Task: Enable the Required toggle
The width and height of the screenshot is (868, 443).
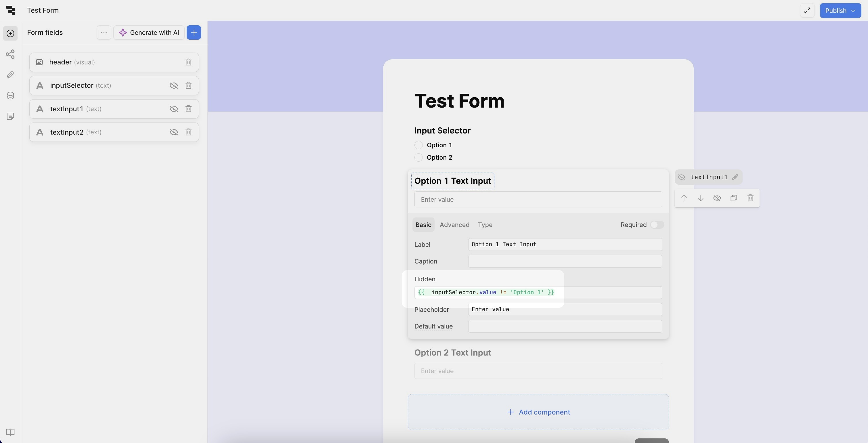Action: (657, 225)
